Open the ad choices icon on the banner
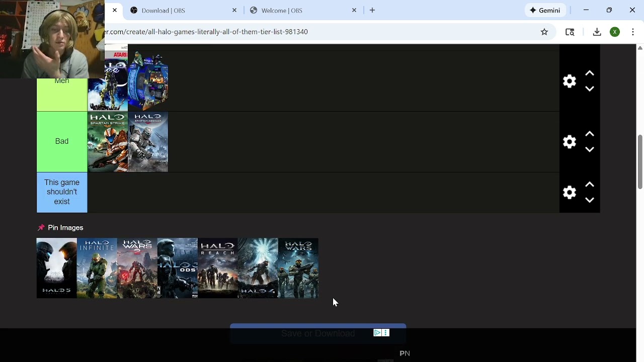Screen dimensions: 644x362 pos(377,333)
